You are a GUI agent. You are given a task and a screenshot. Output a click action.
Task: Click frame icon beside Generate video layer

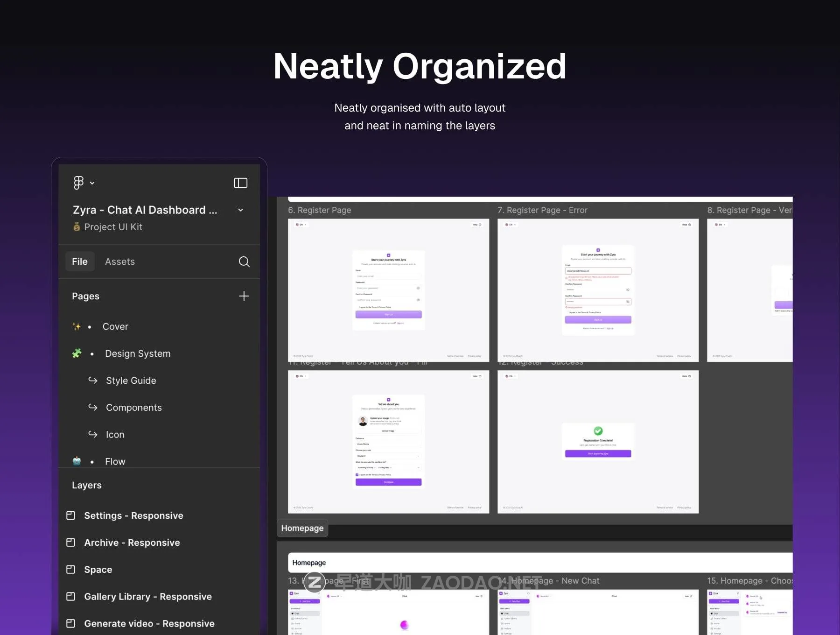(x=71, y=624)
